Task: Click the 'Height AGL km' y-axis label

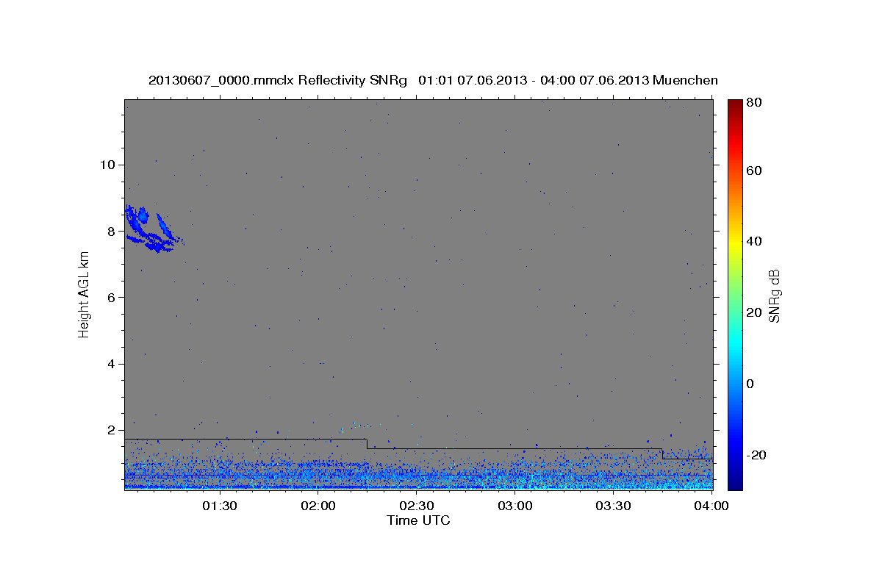Action: (x=84, y=295)
